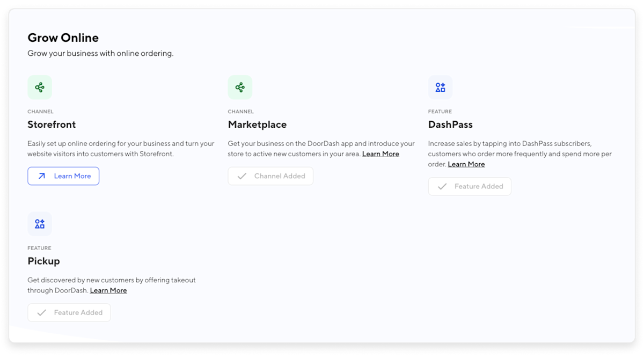Click the Storefront channel share icon
Screen dimensions: 644x359
40,87
